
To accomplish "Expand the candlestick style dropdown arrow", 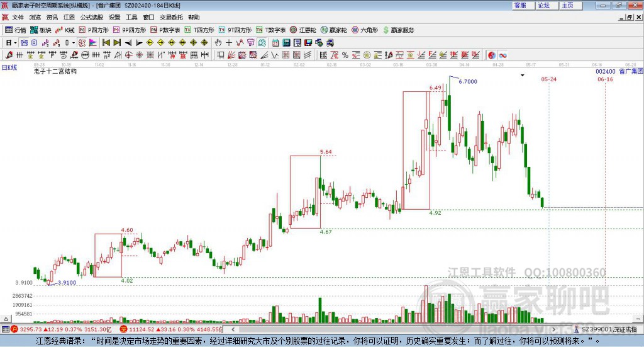I will pos(74,43).
